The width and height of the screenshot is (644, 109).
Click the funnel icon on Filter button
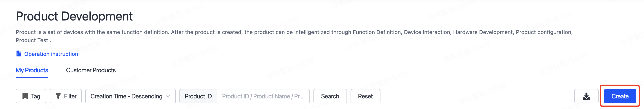pyautogui.click(x=58, y=96)
